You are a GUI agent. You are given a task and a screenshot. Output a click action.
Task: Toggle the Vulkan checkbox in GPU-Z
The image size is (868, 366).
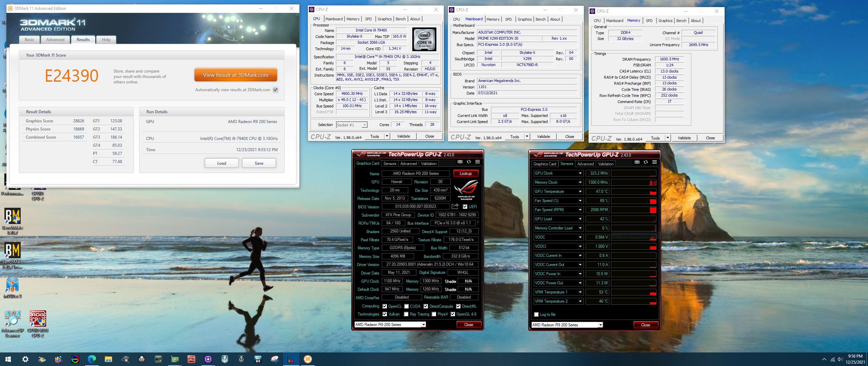[x=384, y=314]
